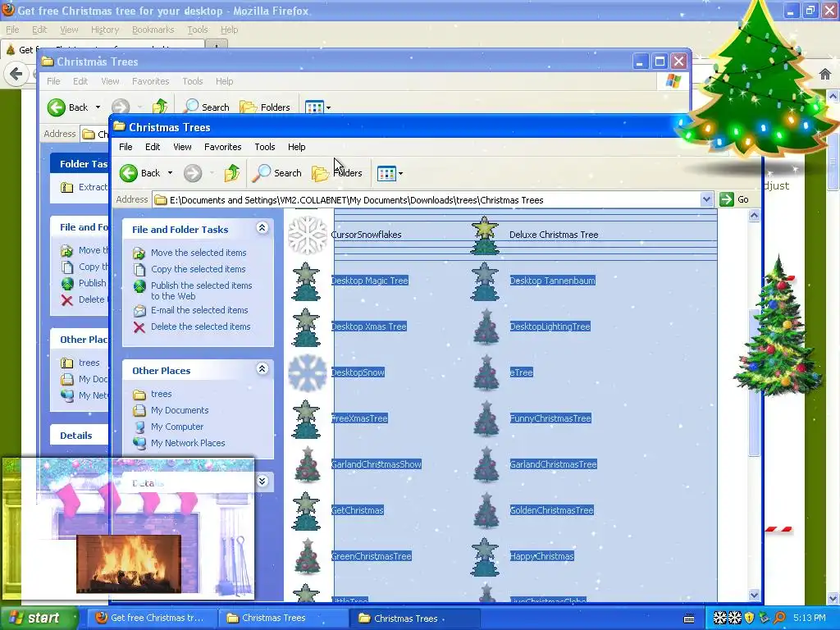This screenshot has height=630, width=840.
Task: Click Publish the selected items to the Web
Action: 202,290
